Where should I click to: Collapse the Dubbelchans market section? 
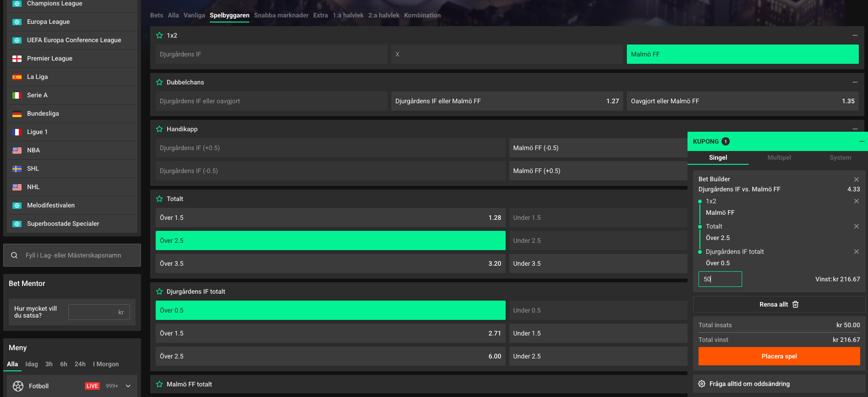click(x=855, y=82)
